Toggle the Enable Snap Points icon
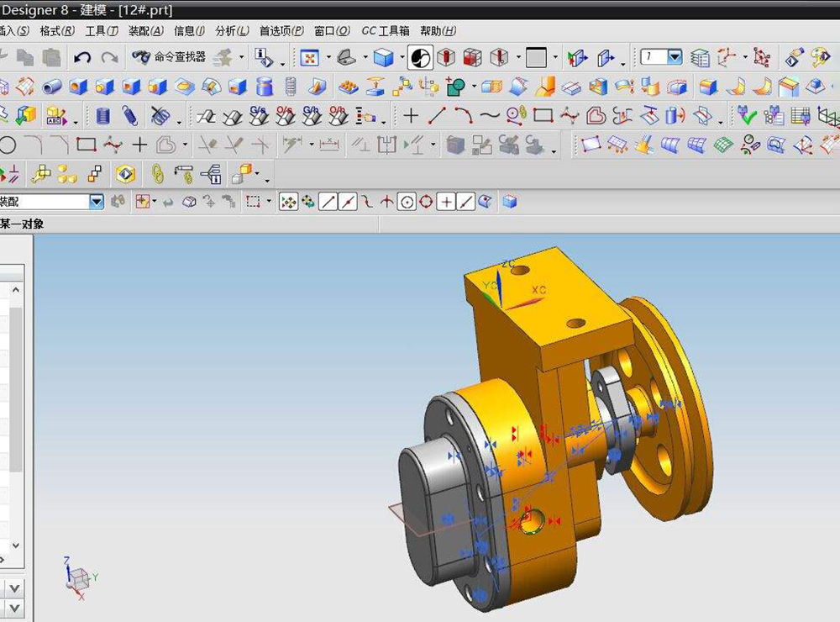Screen dimensions: 840x622 pyautogui.click(x=289, y=202)
